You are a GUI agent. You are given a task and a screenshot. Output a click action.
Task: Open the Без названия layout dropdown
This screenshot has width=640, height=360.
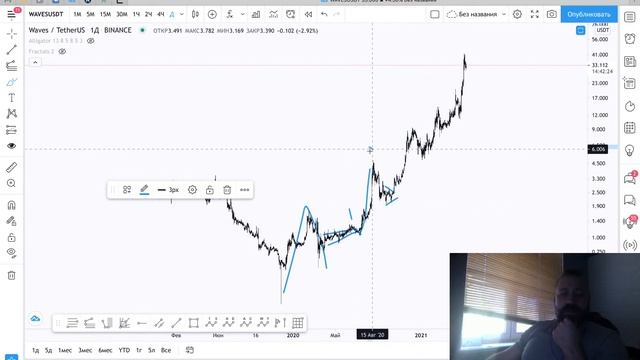[x=476, y=14]
